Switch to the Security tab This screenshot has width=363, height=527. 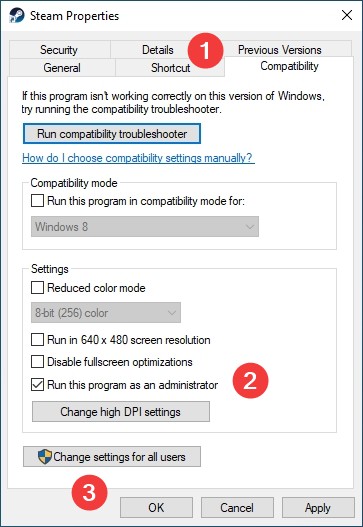tap(59, 50)
